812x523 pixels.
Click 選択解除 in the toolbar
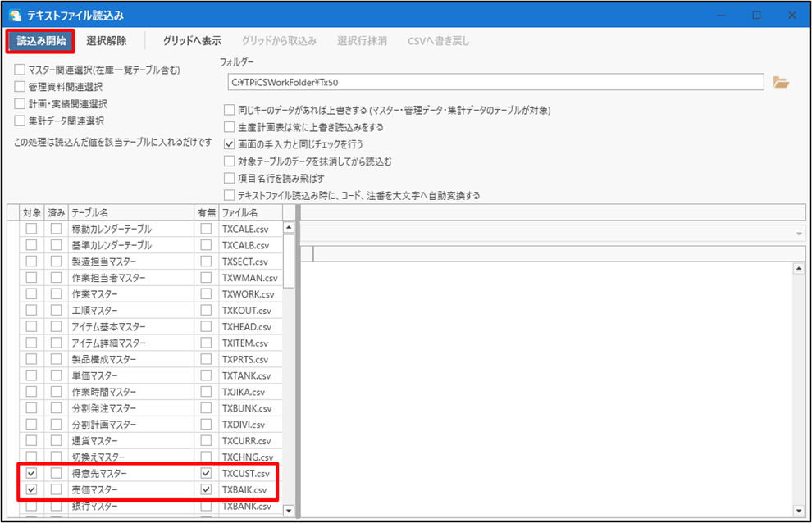tap(106, 41)
